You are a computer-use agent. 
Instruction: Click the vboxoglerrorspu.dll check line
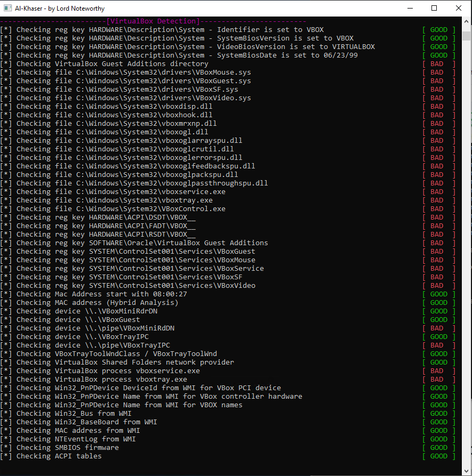[x=228, y=158]
